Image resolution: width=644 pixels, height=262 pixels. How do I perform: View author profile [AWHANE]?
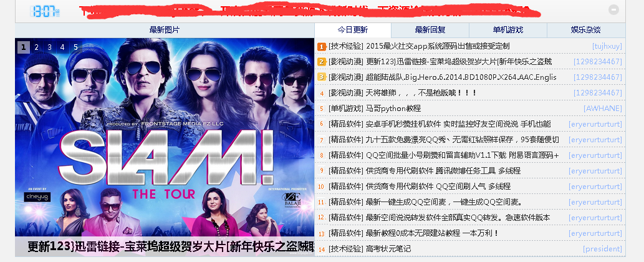[x=603, y=109]
